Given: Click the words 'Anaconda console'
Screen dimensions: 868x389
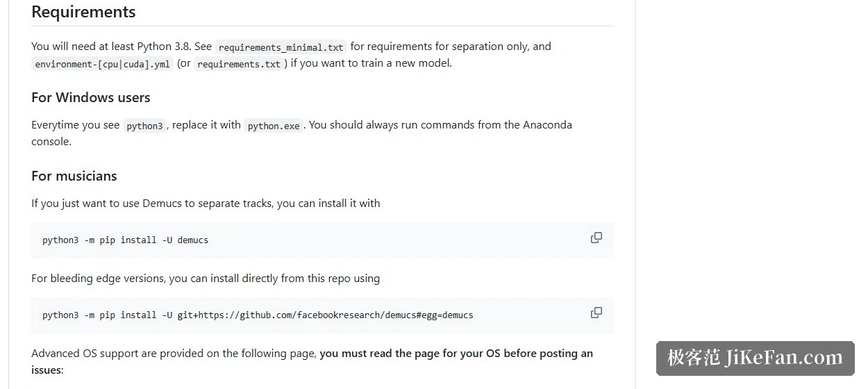Looking at the screenshot, I should pyautogui.click(x=301, y=133).
